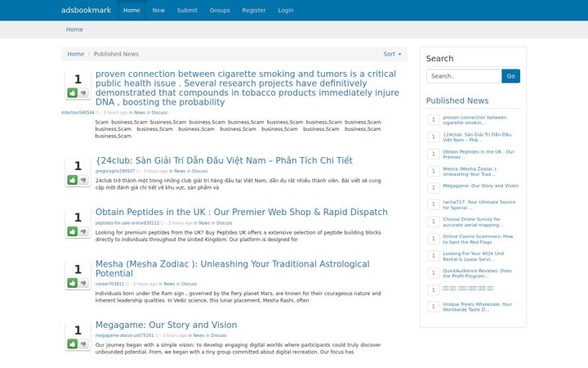The width and height of the screenshot is (588, 368).
Task: Click Discuss on the Mesha post
Action: [x=189, y=284]
